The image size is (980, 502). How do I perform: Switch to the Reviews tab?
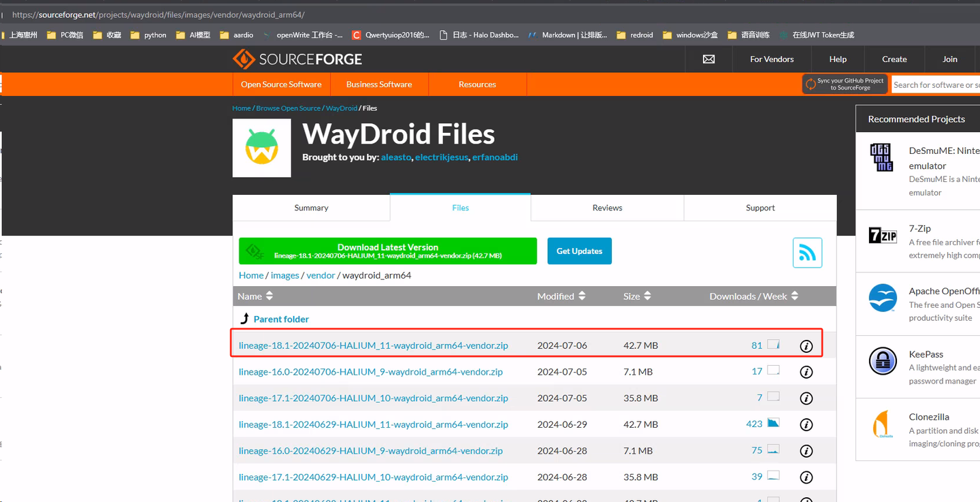[x=606, y=208]
